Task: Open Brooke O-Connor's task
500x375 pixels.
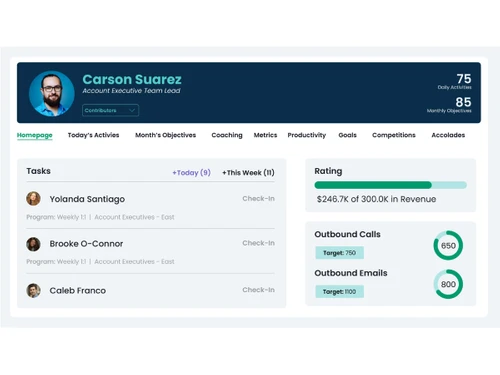Action: pyautogui.click(x=86, y=244)
